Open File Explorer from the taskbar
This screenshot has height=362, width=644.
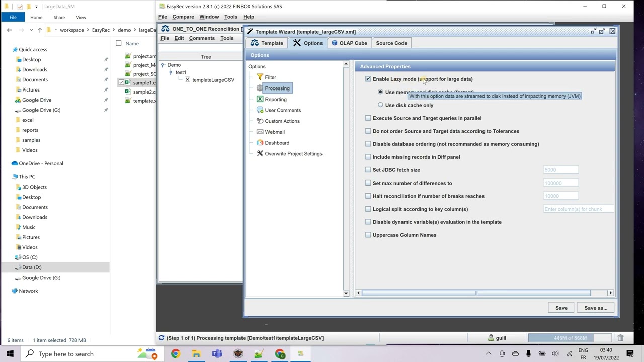196,354
